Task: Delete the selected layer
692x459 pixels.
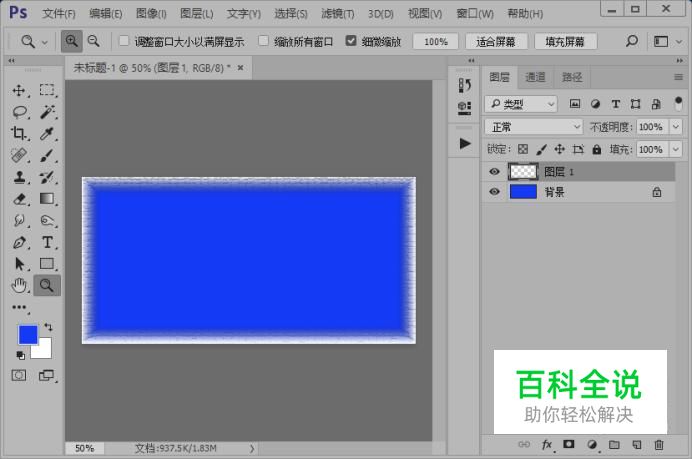Action: pyautogui.click(x=659, y=444)
